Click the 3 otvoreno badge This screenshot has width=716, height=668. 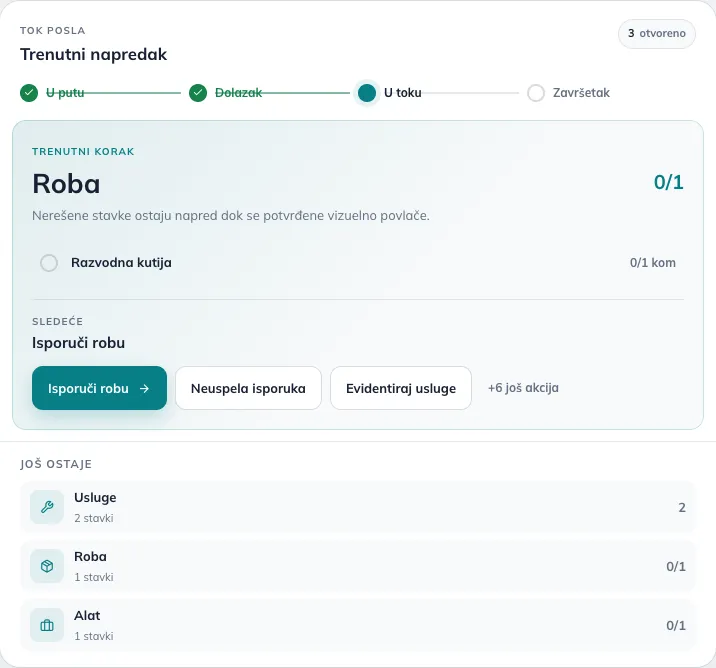tap(657, 33)
